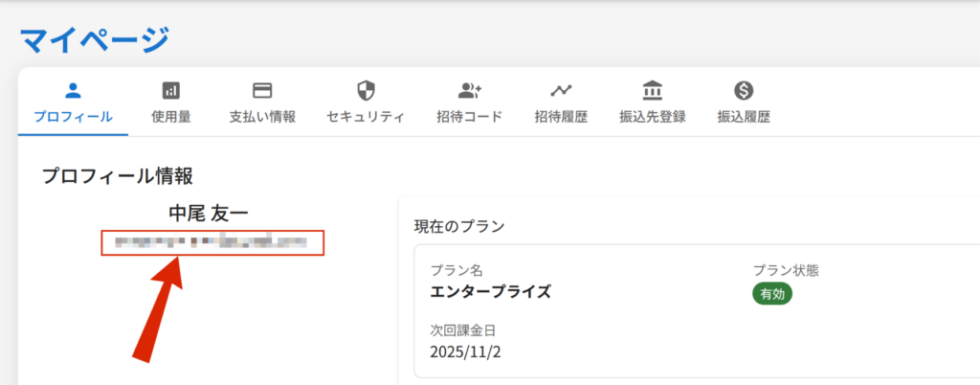
Task: Open the shield icon for セキュリティ
Action: coord(366,91)
